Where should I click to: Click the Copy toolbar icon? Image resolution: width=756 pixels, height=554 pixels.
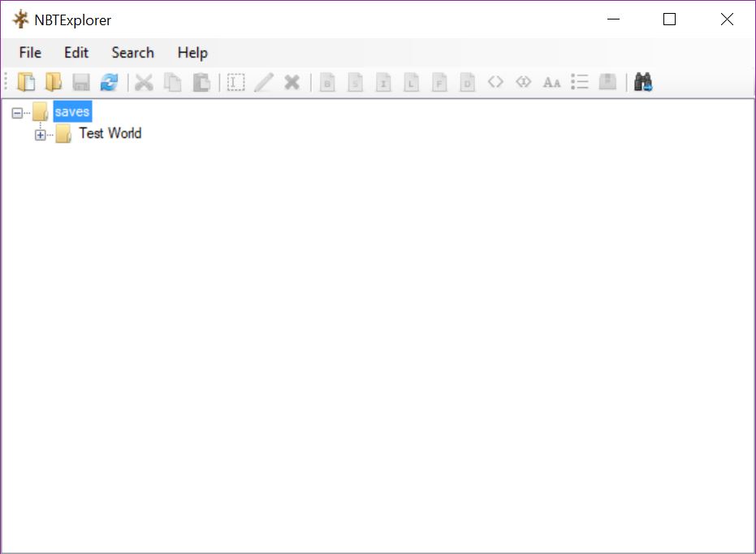click(173, 82)
